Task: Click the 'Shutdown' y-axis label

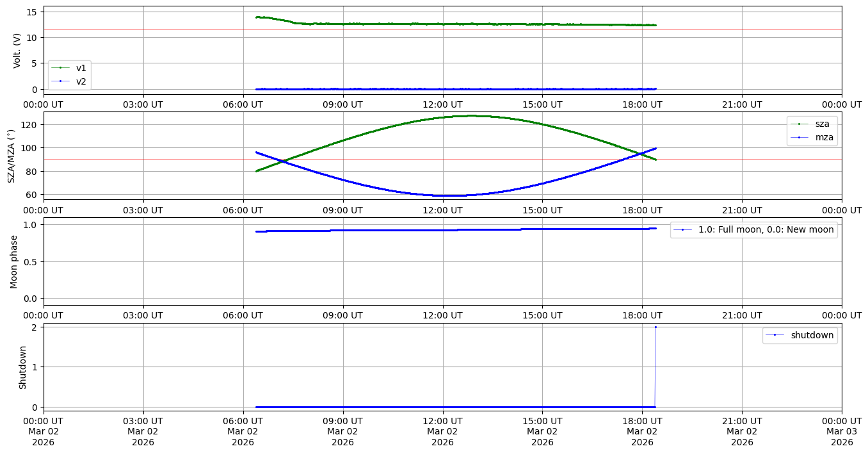Action: click(x=23, y=367)
